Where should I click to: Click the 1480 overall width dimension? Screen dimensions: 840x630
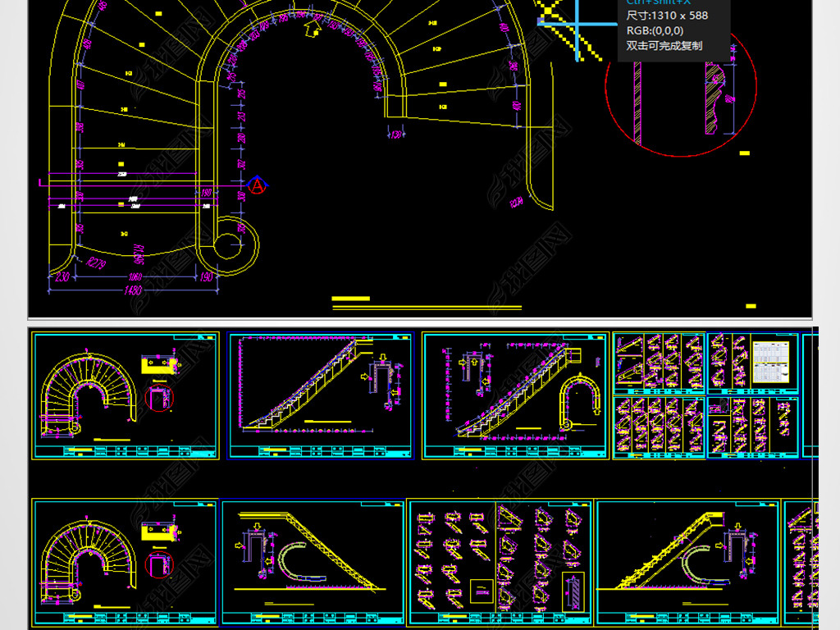pos(131,290)
